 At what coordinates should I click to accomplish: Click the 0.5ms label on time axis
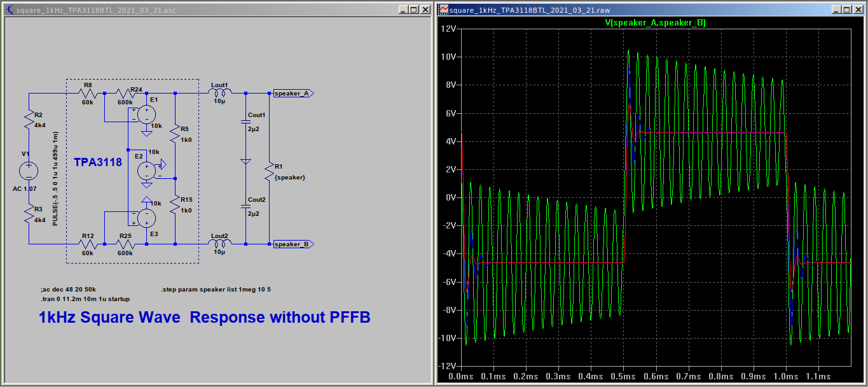[624, 377]
